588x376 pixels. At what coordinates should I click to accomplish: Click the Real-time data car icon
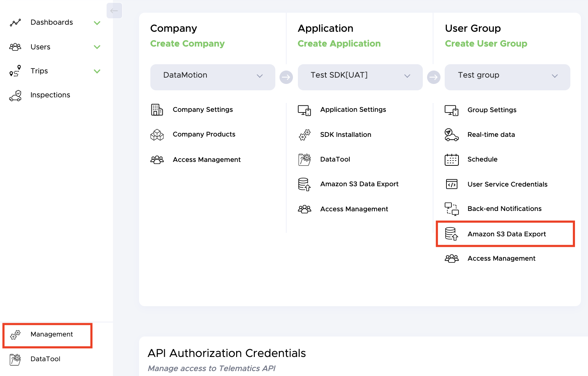tap(451, 135)
